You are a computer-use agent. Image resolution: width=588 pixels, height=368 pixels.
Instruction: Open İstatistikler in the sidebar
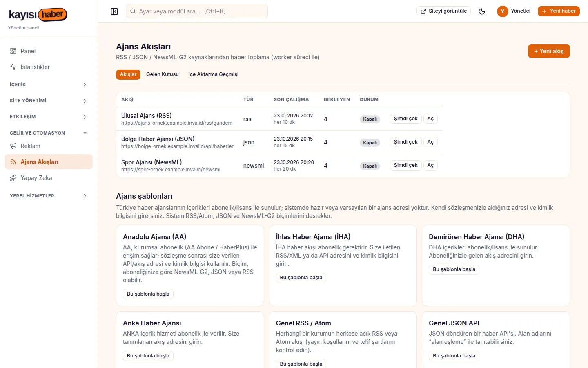tap(49, 67)
